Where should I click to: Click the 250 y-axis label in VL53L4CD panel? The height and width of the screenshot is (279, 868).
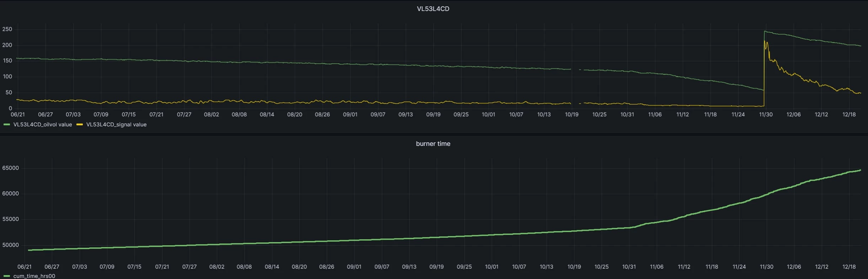tap(7, 29)
